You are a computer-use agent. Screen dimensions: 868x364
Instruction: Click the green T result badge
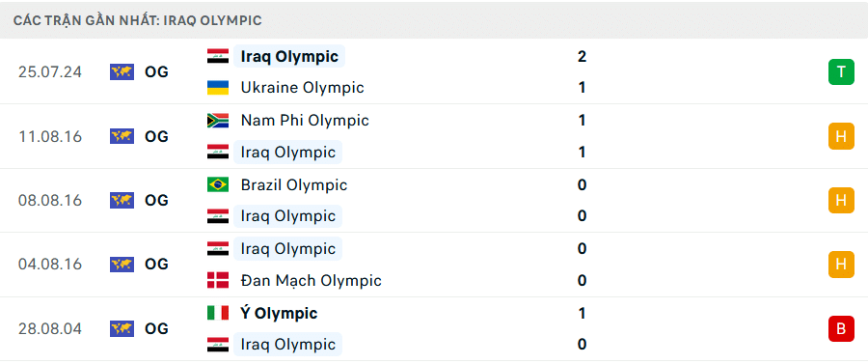(x=841, y=72)
